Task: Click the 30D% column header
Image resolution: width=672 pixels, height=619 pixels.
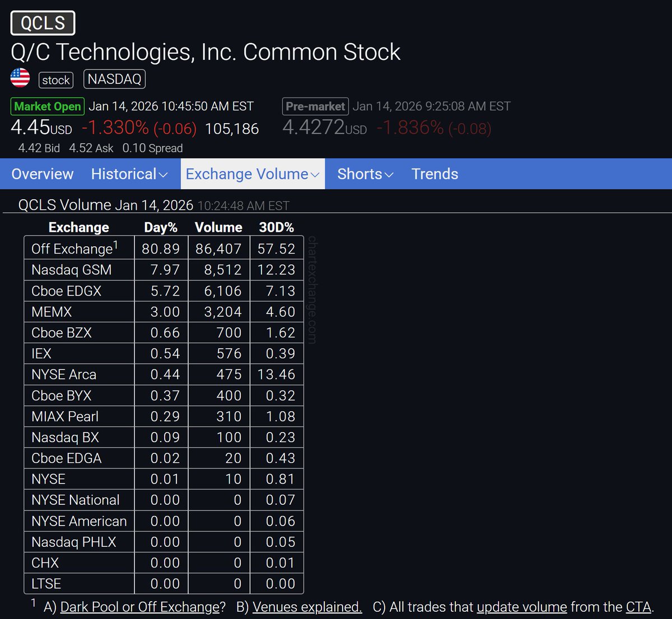Action: [277, 227]
